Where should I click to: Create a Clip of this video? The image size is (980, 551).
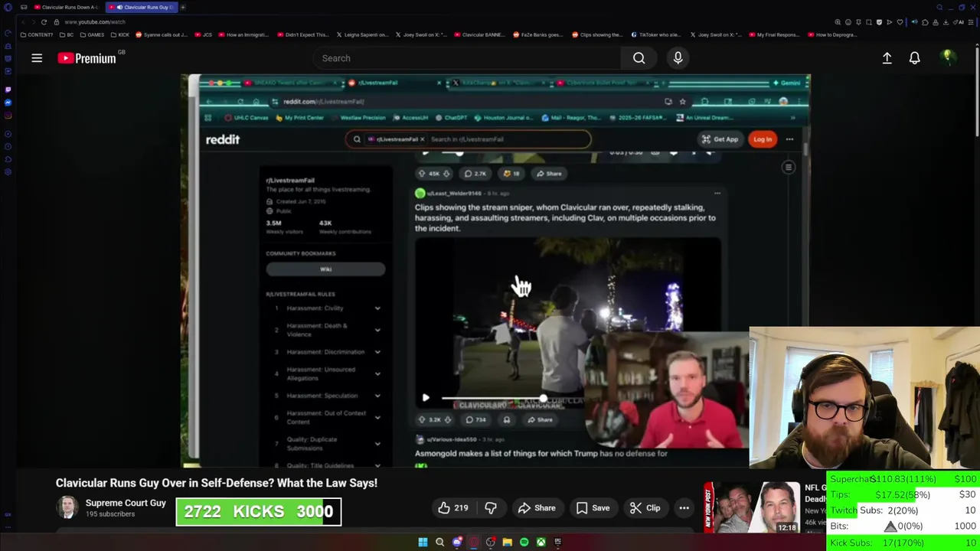(x=645, y=508)
